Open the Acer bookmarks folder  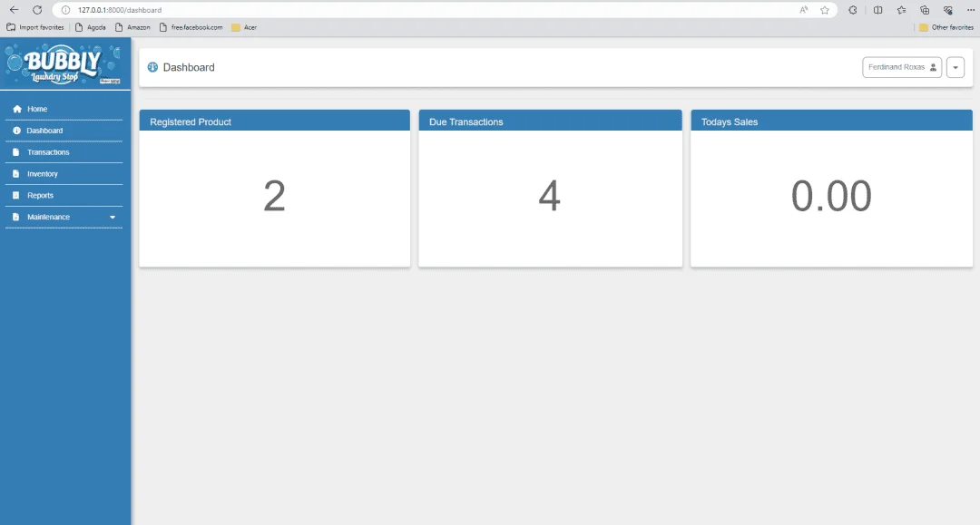(244, 27)
